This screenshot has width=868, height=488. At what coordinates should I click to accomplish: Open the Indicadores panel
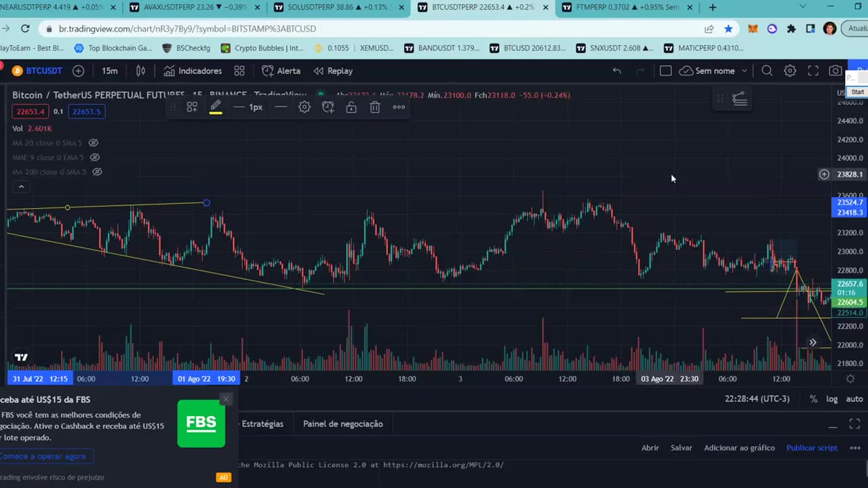pos(193,70)
